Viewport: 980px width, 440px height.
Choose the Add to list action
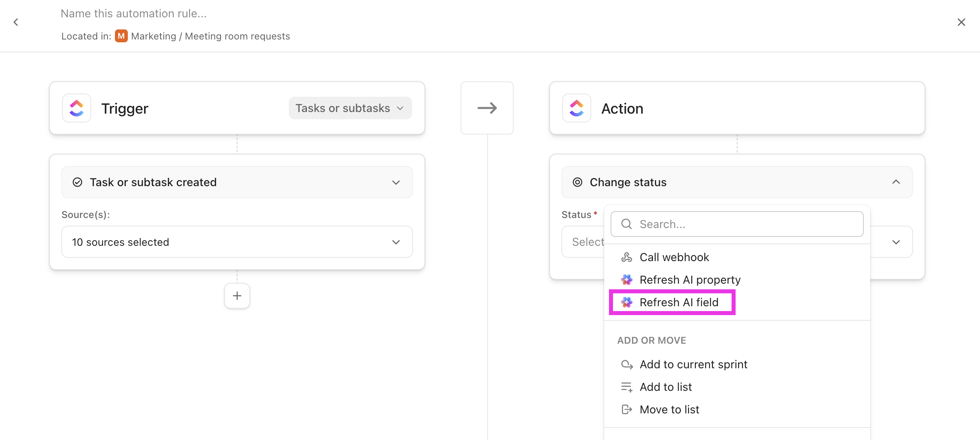coord(665,387)
